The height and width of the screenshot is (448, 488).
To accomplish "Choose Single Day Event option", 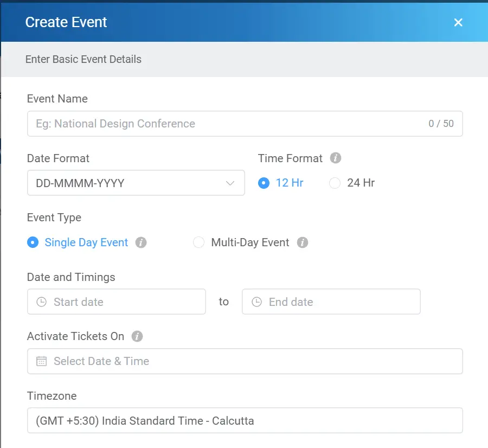I will 78,242.
